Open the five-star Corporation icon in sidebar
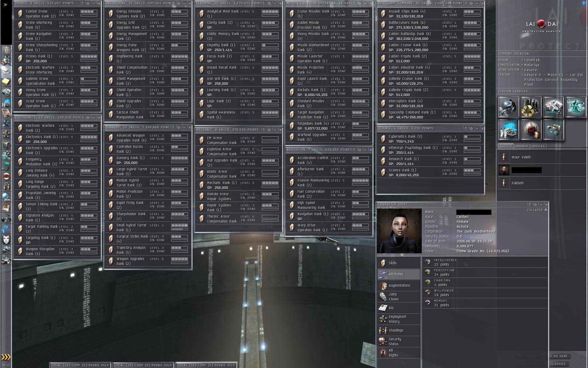This screenshot has height=368, width=588. (x=6, y=134)
